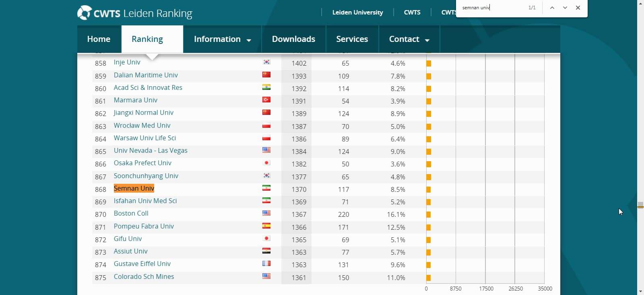Click Turkey flag beside Marmara Univ
The width and height of the screenshot is (644, 295).
click(x=266, y=100)
